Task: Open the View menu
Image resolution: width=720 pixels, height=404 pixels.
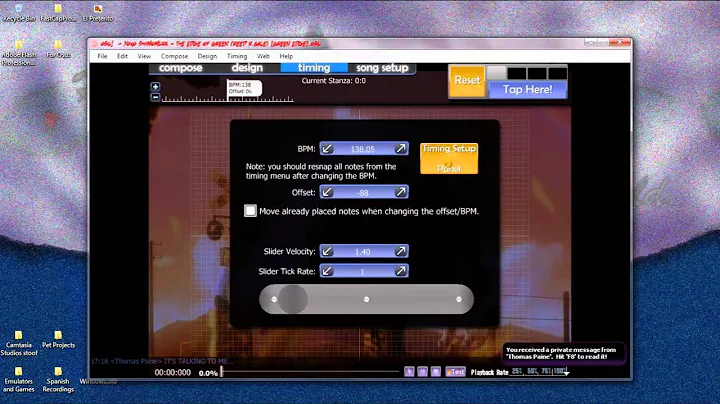Action: 144,56
